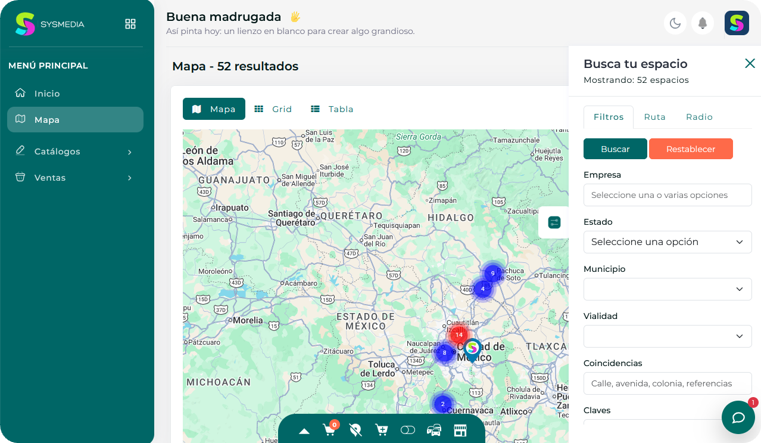This screenshot has height=443, width=761.
Task: Click the crossed-out location pin icon
Action: pos(355,430)
